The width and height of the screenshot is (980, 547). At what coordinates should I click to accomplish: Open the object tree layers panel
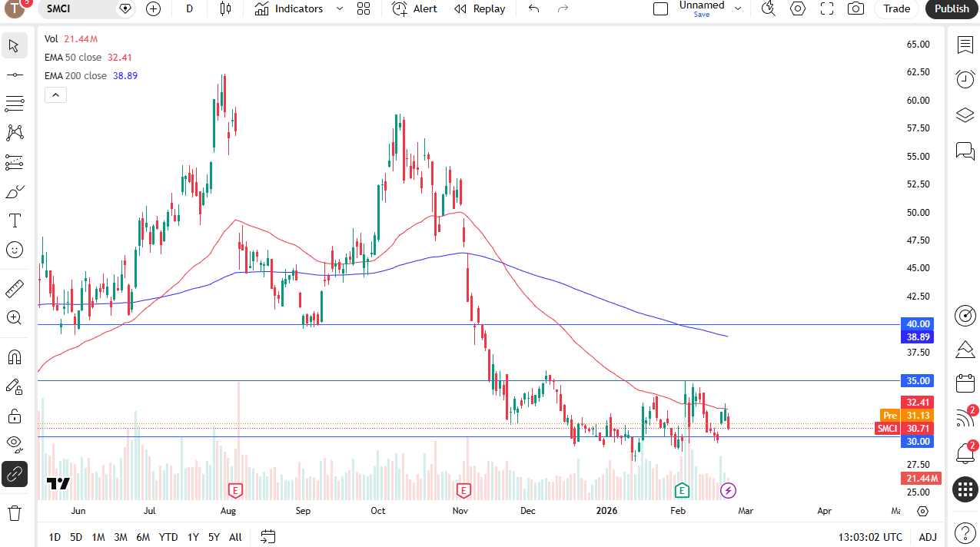(x=965, y=115)
